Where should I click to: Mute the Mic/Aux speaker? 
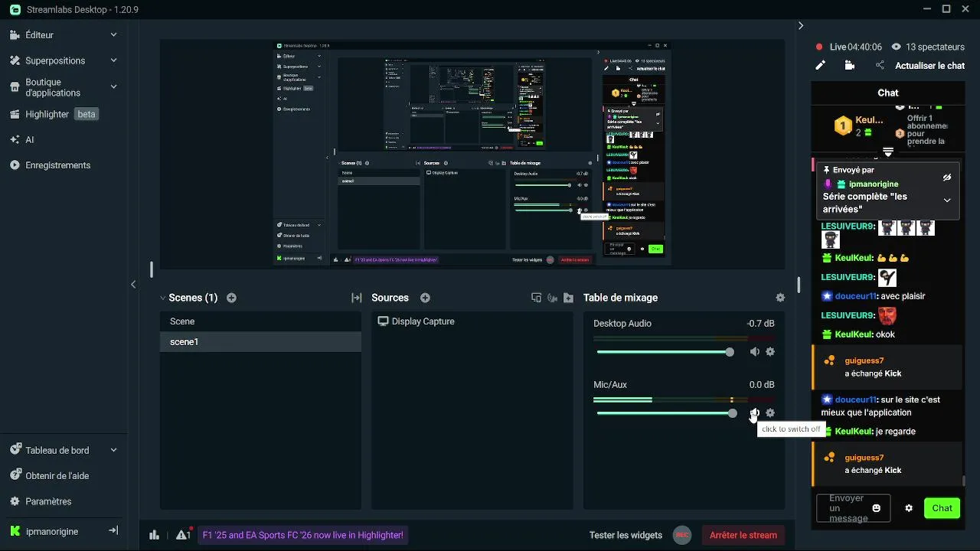(x=755, y=413)
